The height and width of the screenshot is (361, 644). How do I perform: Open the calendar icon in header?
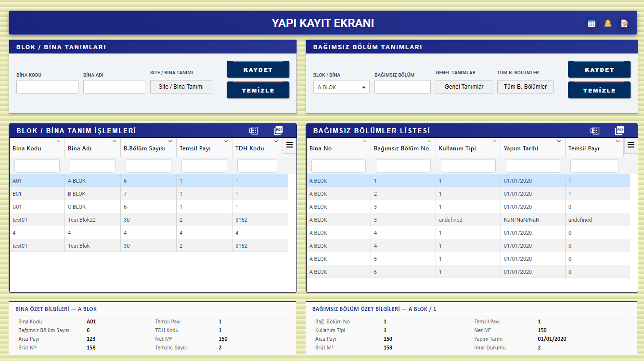click(x=592, y=23)
